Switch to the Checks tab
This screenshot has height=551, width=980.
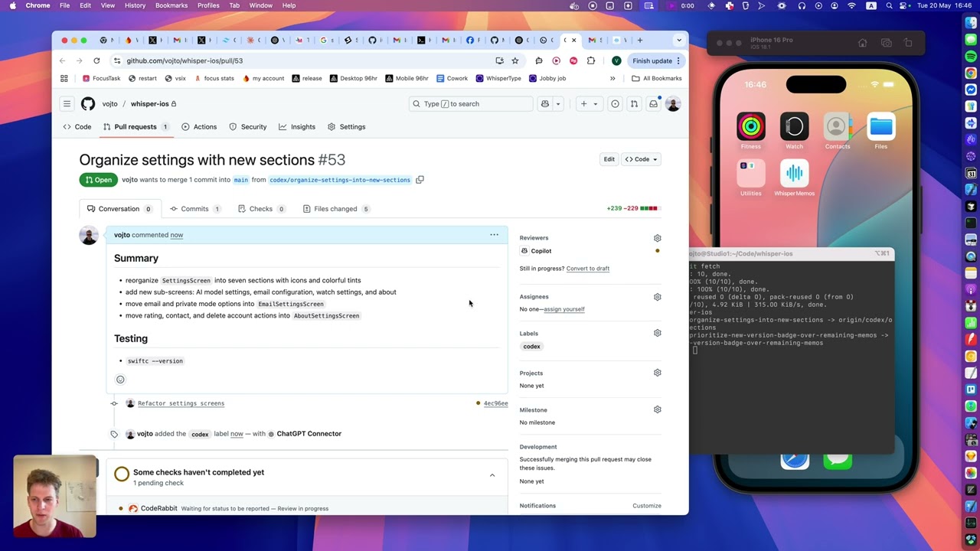tap(261, 209)
